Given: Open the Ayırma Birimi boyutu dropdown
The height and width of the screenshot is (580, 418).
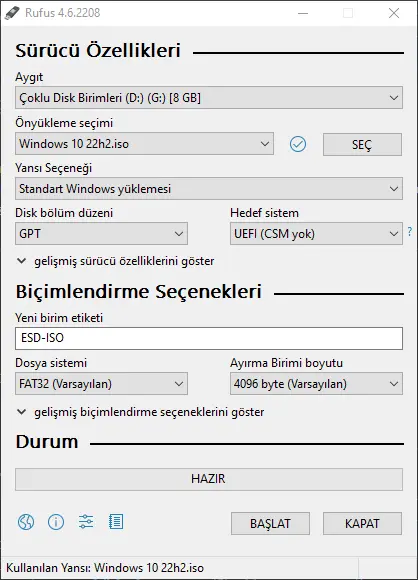Looking at the screenshot, I should point(316,384).
